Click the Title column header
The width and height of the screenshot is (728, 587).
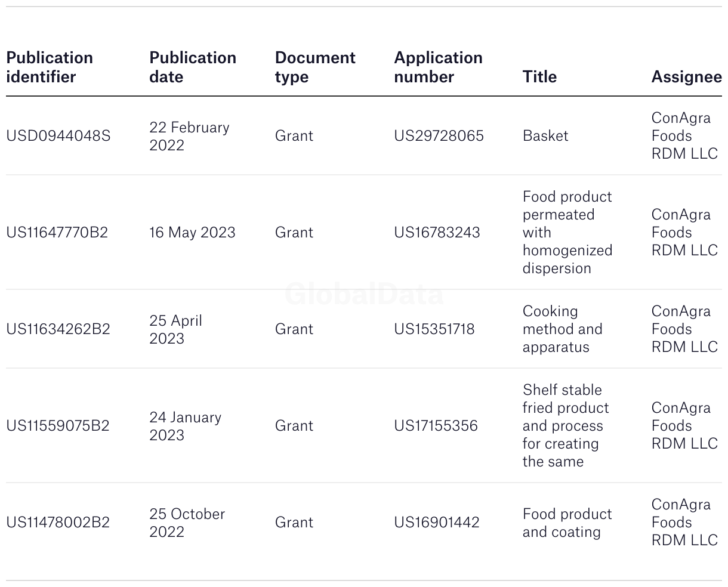539,77
